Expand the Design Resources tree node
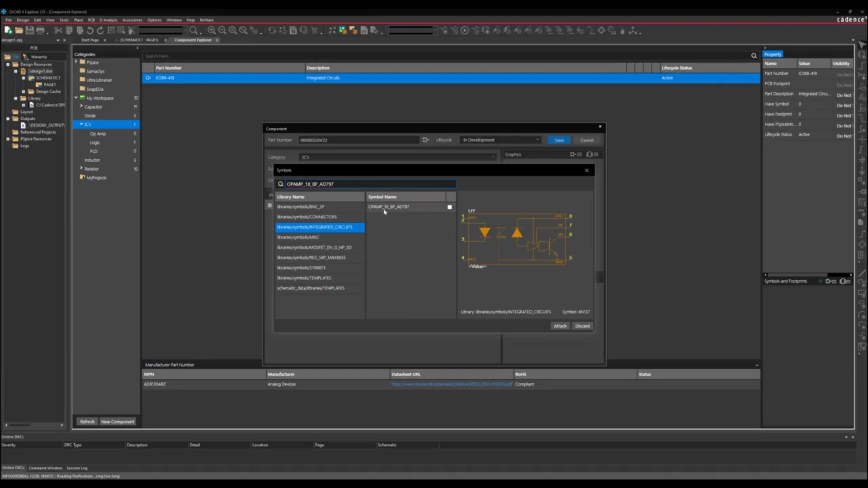 pyautogui.click(x=8, y=64)
